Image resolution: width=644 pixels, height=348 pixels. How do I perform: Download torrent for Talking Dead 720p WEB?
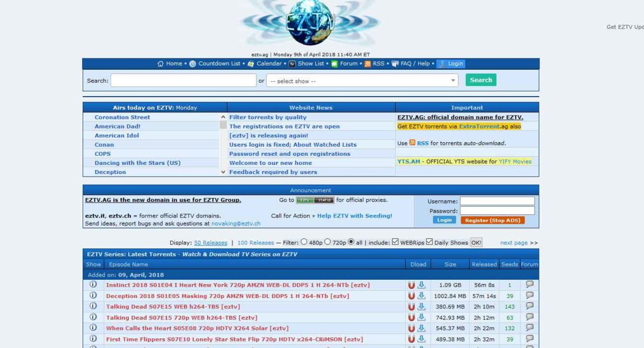tap(422, 317)
